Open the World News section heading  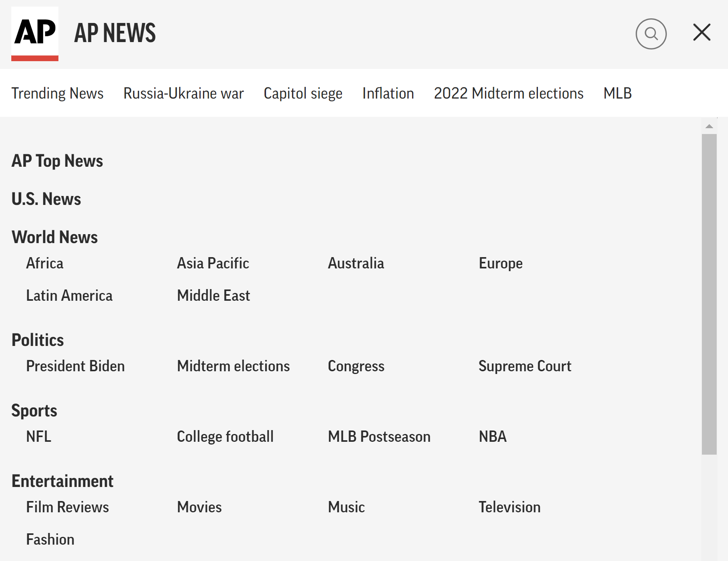55,237
